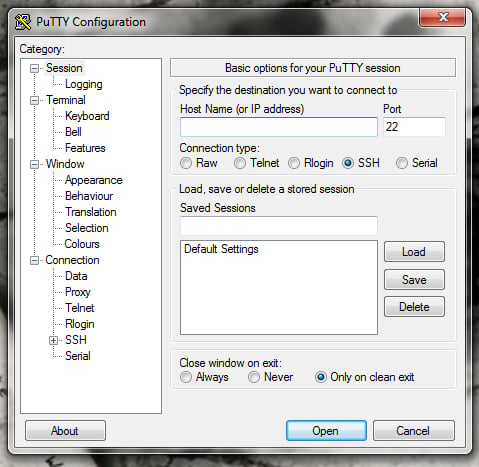Open the Connection category
479x467 pixels.
(x=72, y=260)
